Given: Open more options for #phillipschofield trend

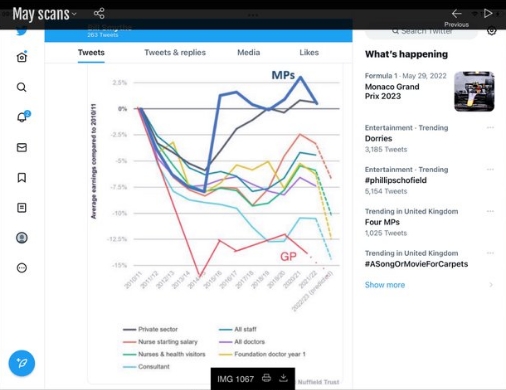Looking at the screenshot, I should [x=490, y=169].
